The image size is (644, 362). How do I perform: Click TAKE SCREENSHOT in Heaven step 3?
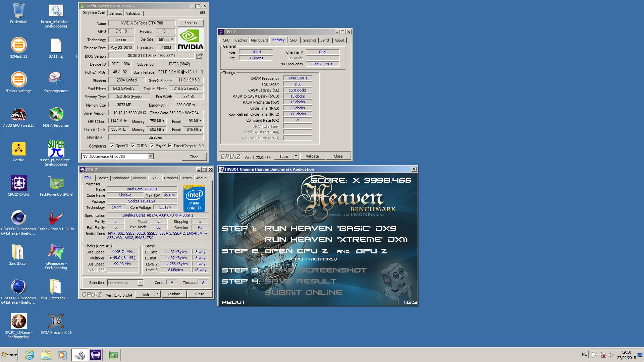[x=316, y=270]
